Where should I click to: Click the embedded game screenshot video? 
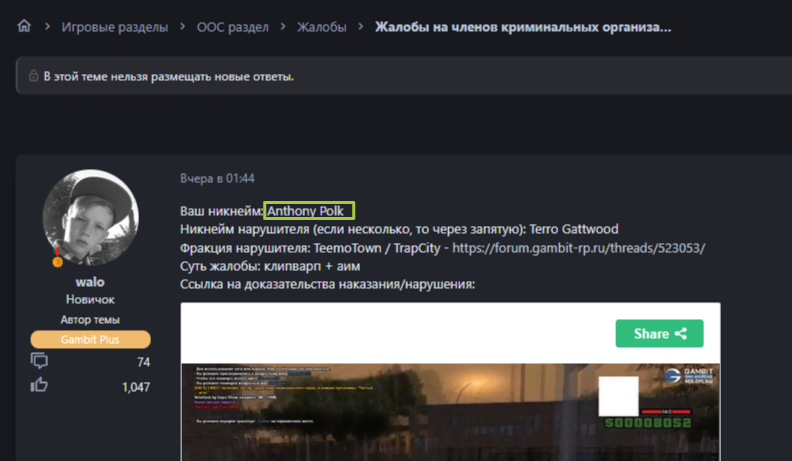point(450,412)
